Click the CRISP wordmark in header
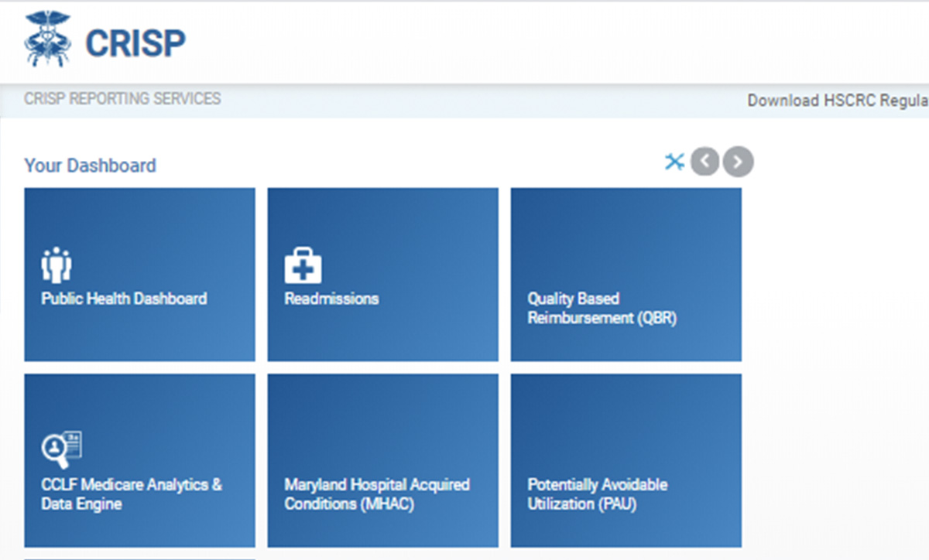The width and height of the screenshot is (929, 560). coord(135,43)
